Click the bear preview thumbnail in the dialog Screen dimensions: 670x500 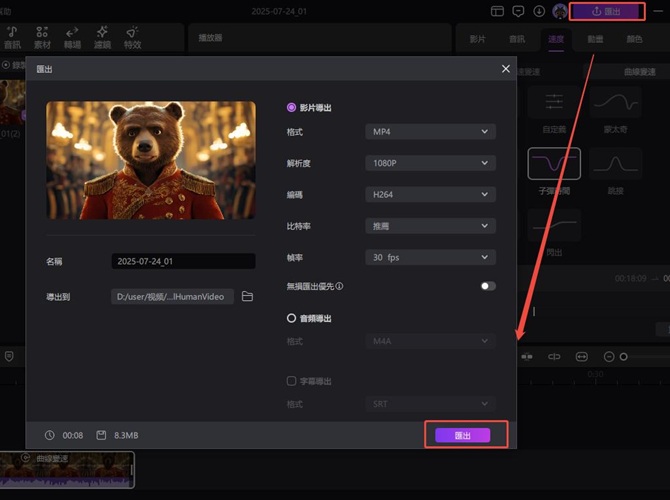[151, 160]
